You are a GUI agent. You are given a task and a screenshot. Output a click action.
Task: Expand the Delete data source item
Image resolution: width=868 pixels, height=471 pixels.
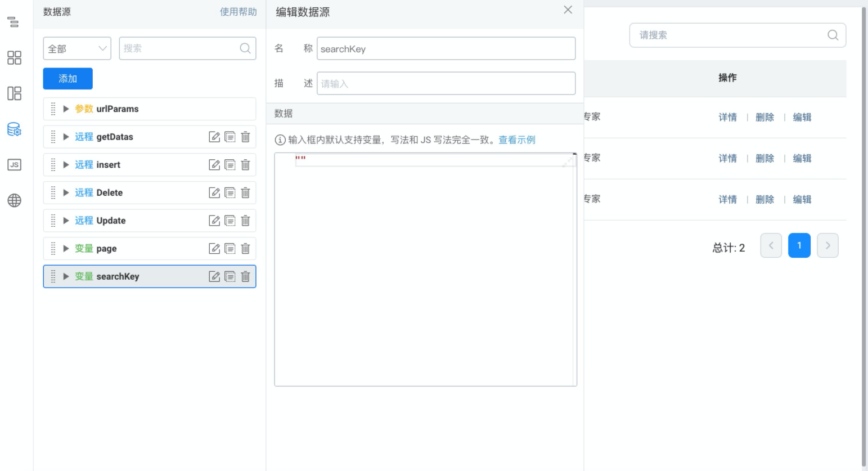[x=66, y=192]
